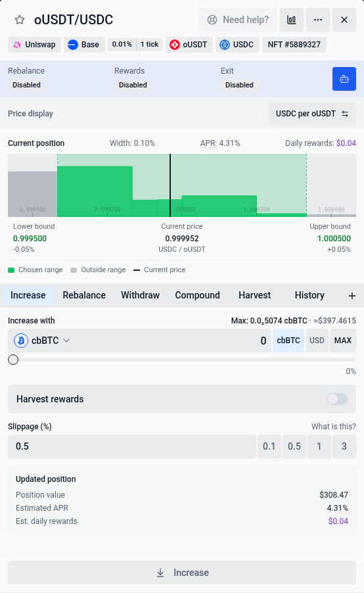This screenshot has width=364, height=593.
Task: Click the Exit Disabled status badge
Action: (x=239, y=85)
